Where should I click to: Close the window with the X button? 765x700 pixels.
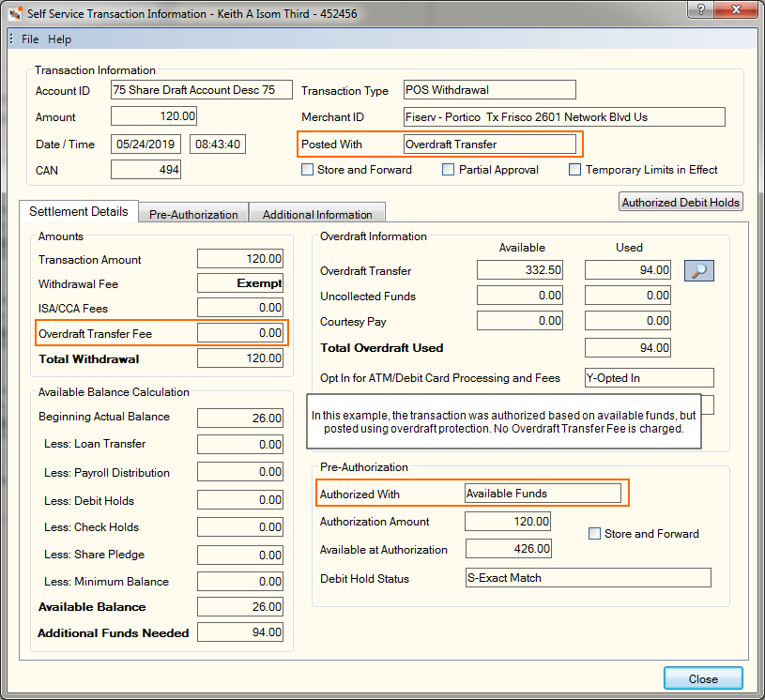coord(736,9)
